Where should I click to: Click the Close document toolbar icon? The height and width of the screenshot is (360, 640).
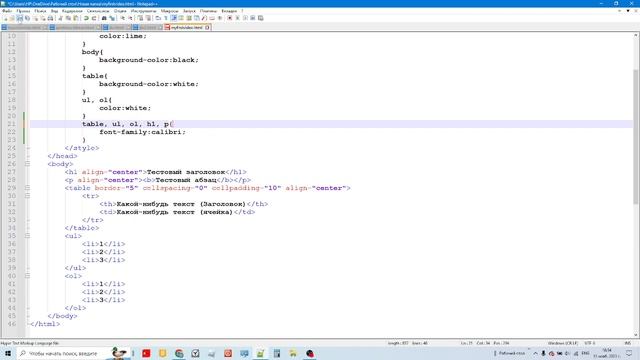tap(36, 18)
